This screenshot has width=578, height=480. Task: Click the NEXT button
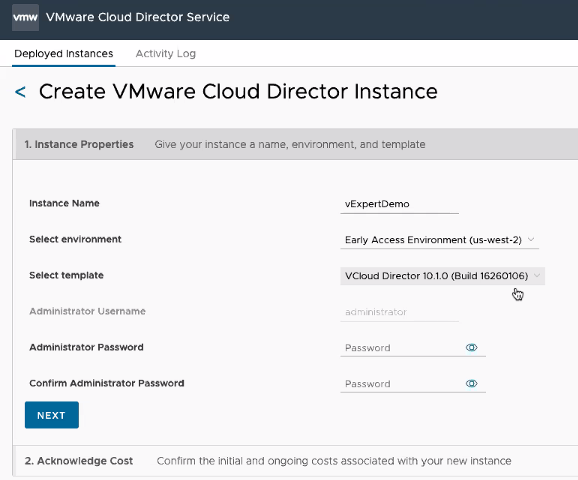pyautogui.click(x=52, y=415)
